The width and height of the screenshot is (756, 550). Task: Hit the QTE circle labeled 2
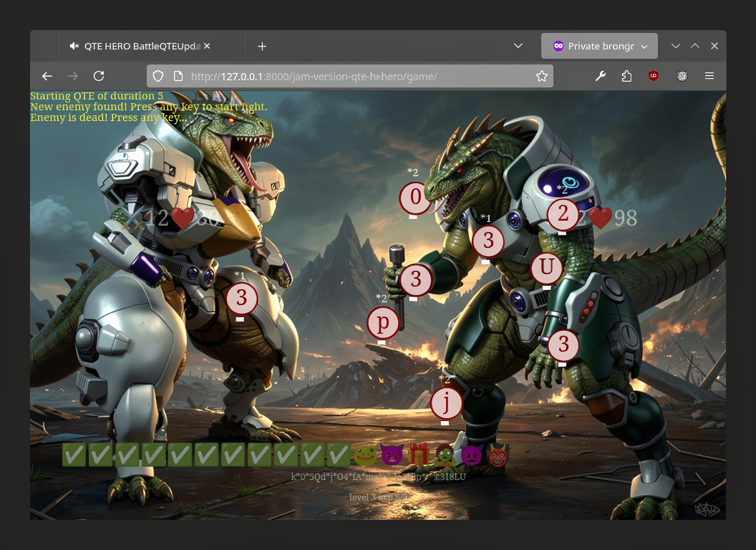click(563, 214)
